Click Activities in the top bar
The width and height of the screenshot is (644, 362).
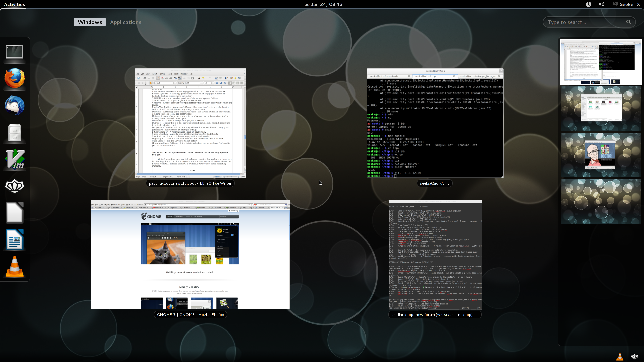(14, 4)
